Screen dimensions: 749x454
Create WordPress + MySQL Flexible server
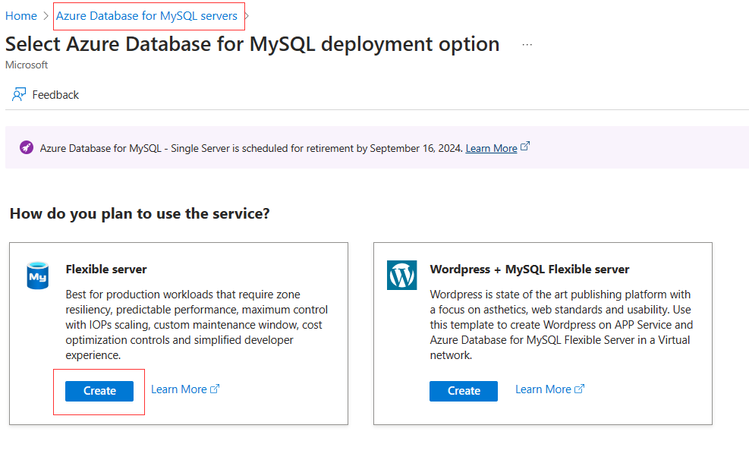pyautogui.click(x=463, y=391)
